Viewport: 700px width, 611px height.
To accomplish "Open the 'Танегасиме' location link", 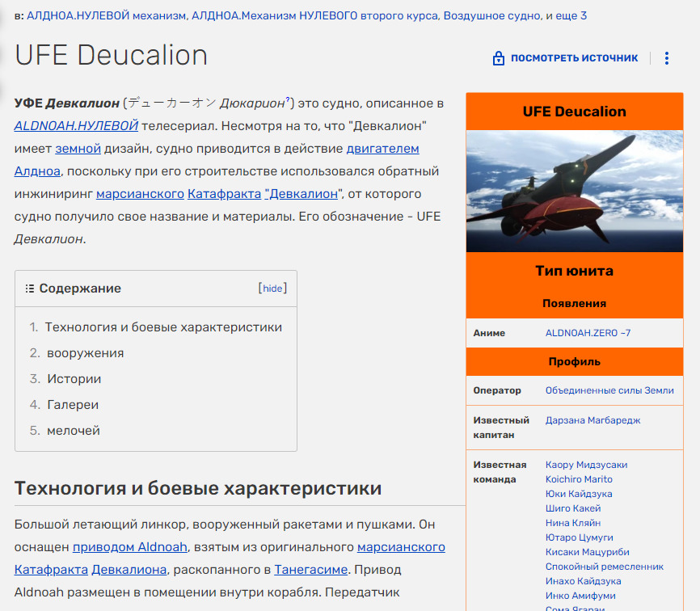I will 310,570.
